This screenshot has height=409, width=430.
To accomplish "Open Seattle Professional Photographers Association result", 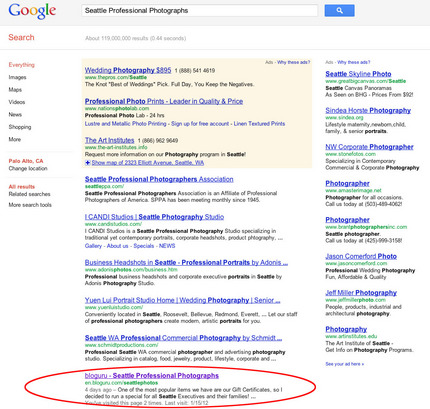I will tap(159, 179).
